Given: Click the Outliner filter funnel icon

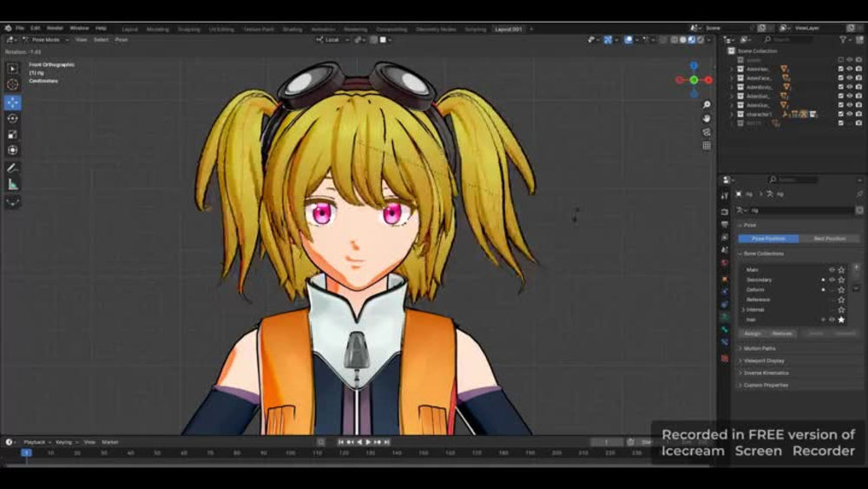Looking at the screenshot, I should click(843, 40).
